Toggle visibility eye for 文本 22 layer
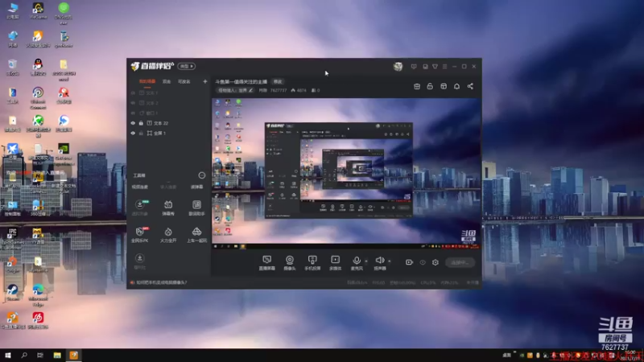 click(x=133, y=123)
